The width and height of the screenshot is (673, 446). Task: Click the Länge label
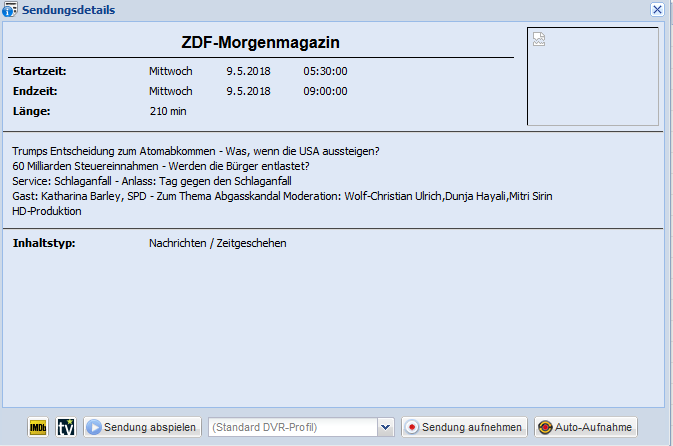click(x=31, y=111)
